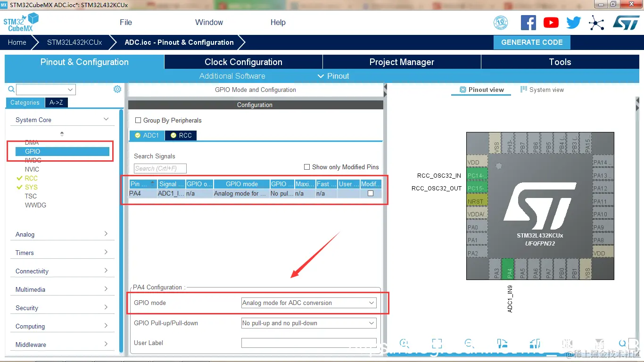
Task: Open the GPIO mode dropdown
Action: 309,303
